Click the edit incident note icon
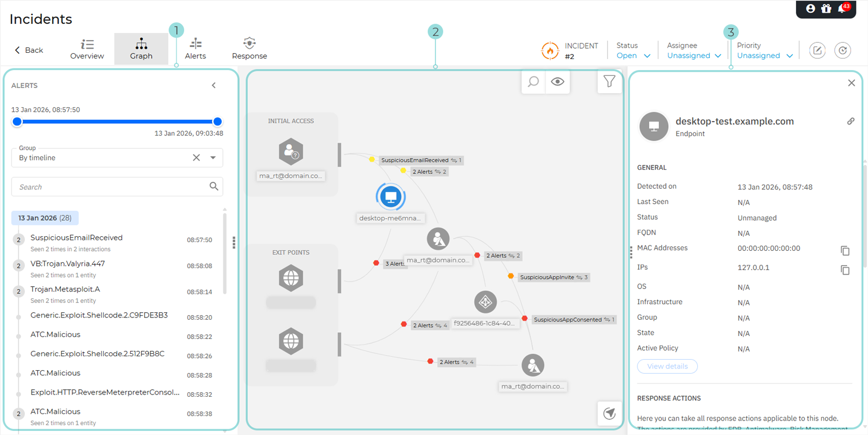Screen dimensions: 868x435 (817, 50)
